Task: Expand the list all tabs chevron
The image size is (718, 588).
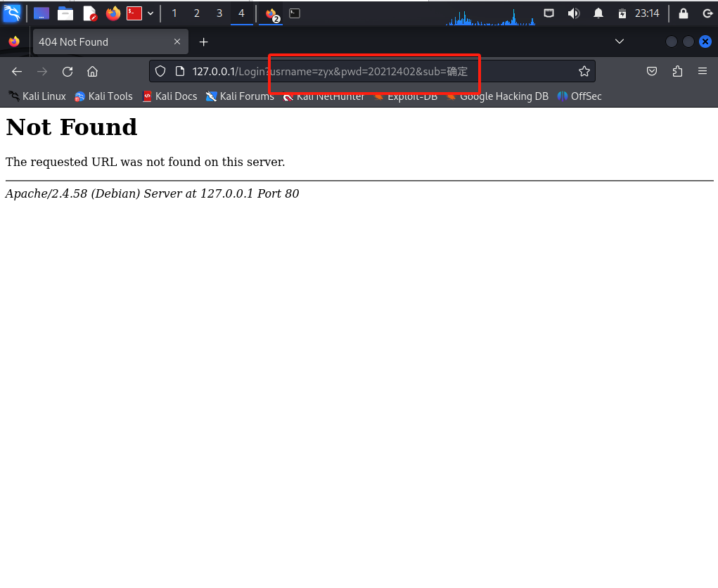Action: click(620, 41)
